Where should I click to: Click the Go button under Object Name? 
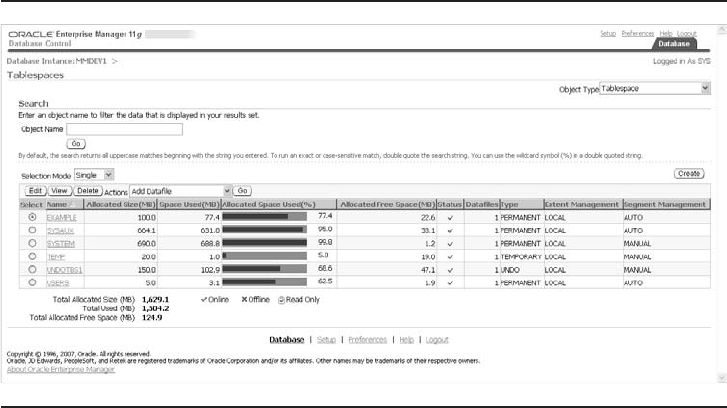coord(76,144)
